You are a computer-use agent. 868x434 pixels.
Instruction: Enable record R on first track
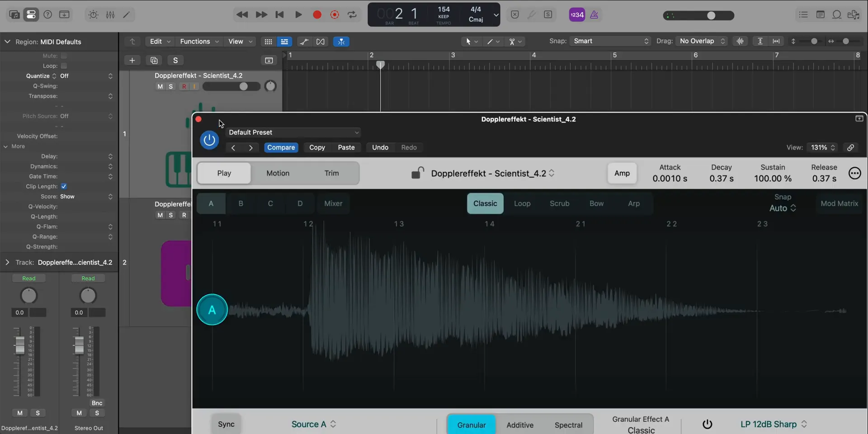pos(184,86)
